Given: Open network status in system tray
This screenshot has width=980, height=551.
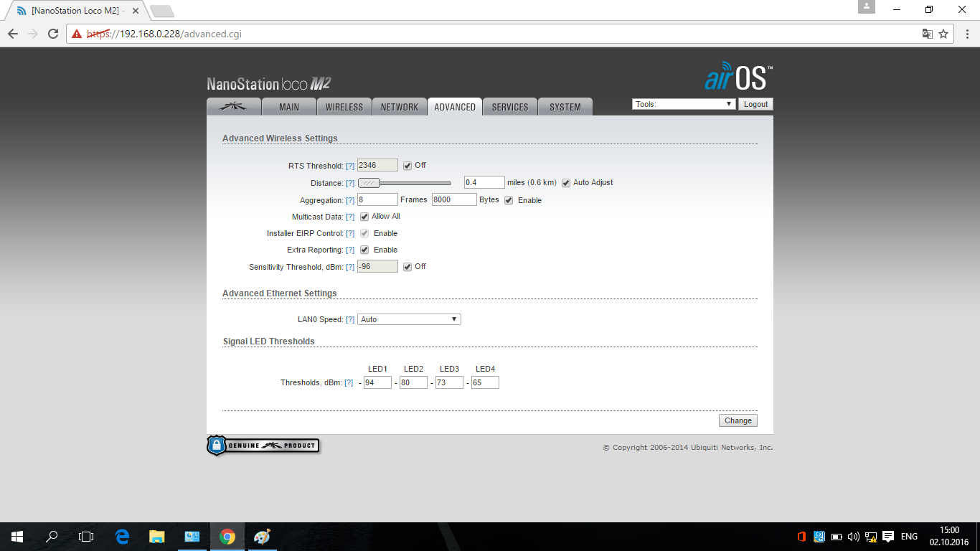Looking at the screenshot, I should (x=871, y=537).
